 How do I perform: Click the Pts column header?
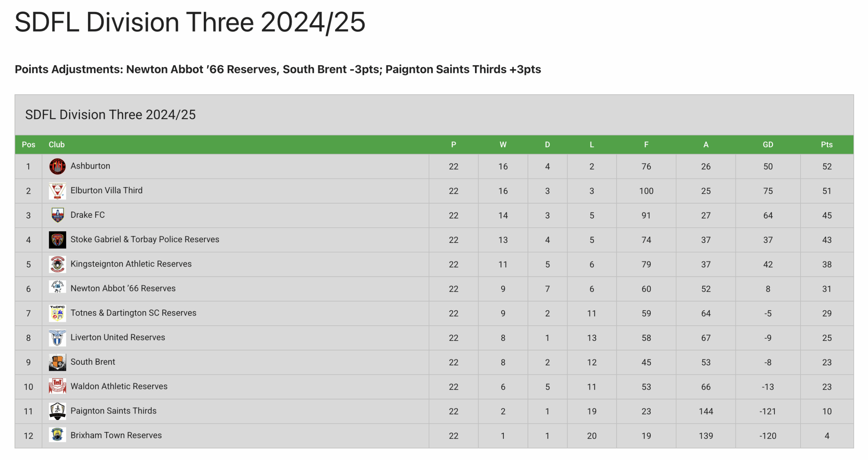[x=826, y=145]
